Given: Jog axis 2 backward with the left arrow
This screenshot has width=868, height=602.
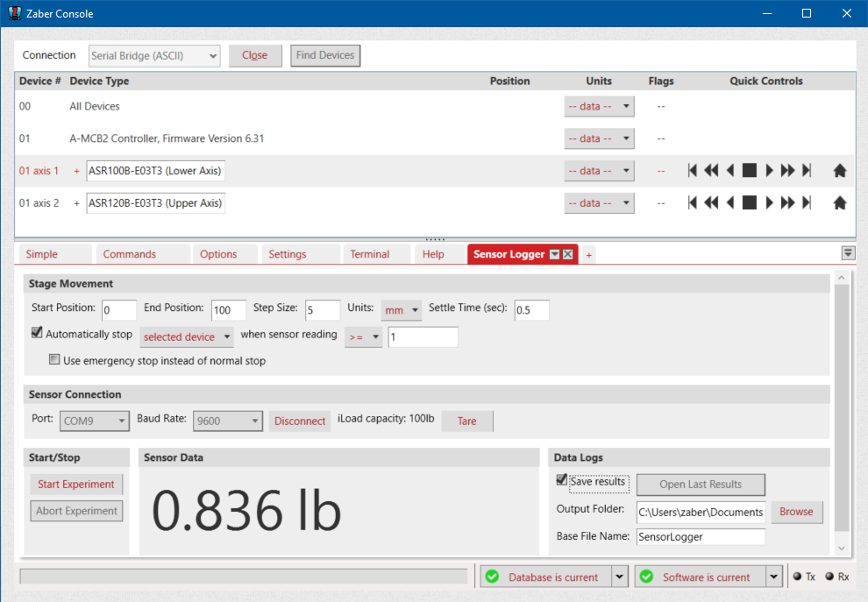Looking at the screenshot, I should [730, 203].
